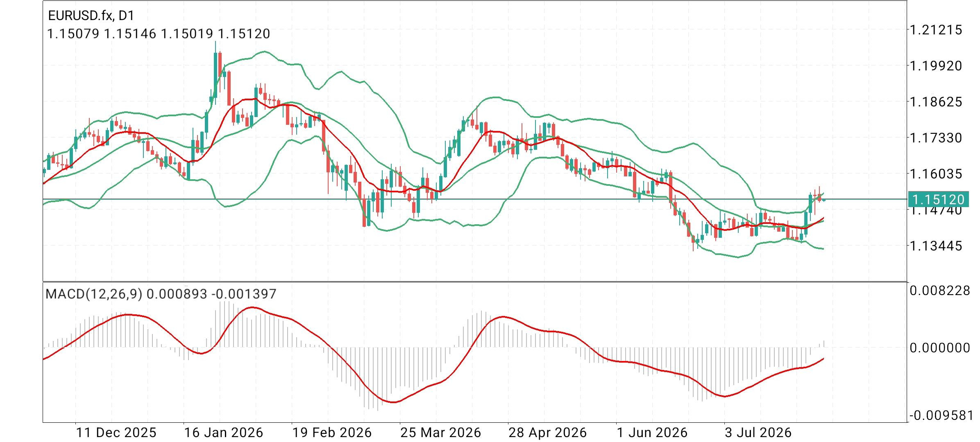Click the 25 Mar 2026 date label
The height and width of the screenshot is (442, 980).
point(441,433)
